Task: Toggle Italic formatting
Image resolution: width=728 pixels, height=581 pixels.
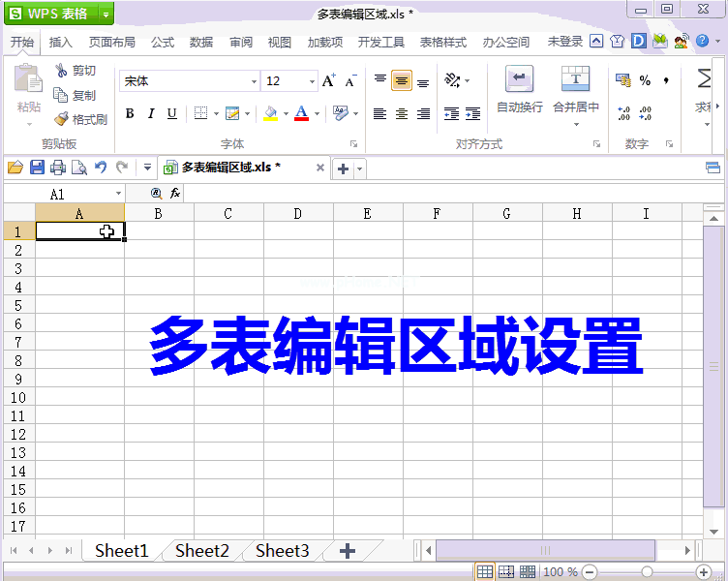Action: (x=150, y=114)
